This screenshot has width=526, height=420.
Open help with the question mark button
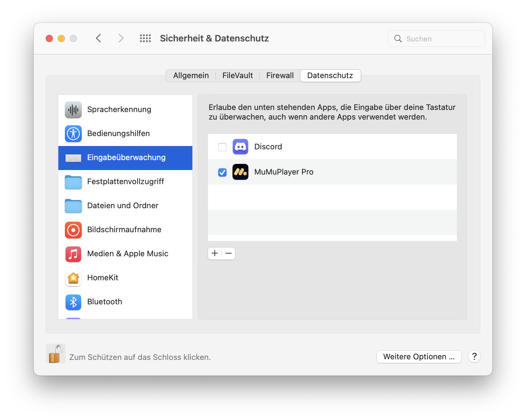[x=474, y=357]
